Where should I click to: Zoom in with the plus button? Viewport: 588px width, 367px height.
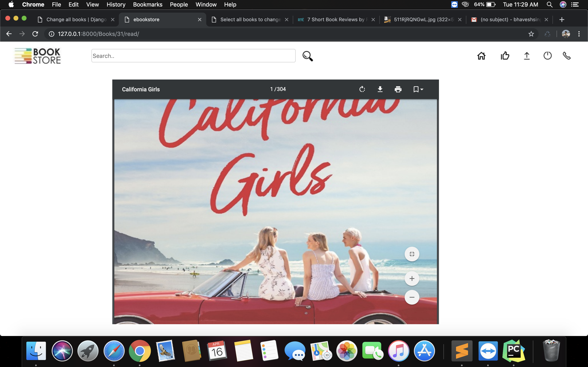tap(412, 278)
